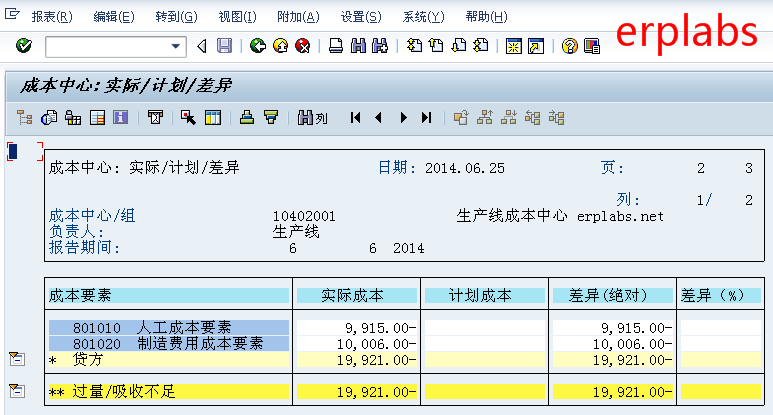773x415 pixels.
Task: Click the sort descending icon
Action: tap(271, 118)
